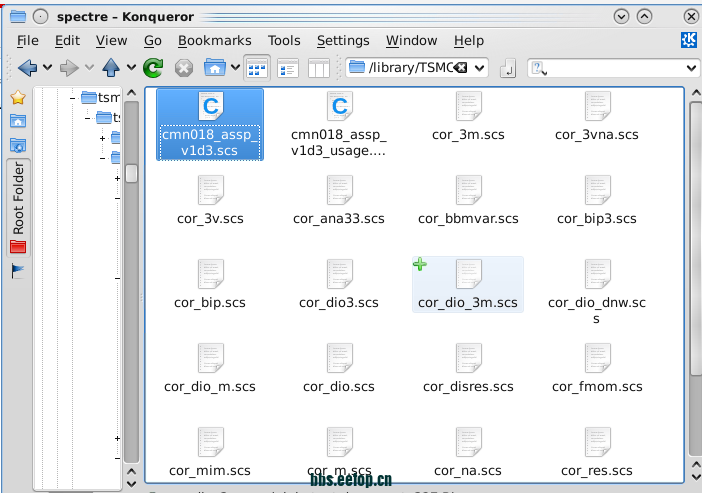Open the Window menu
Viewport: 702px width, 493px height.
tap(411, 41)
